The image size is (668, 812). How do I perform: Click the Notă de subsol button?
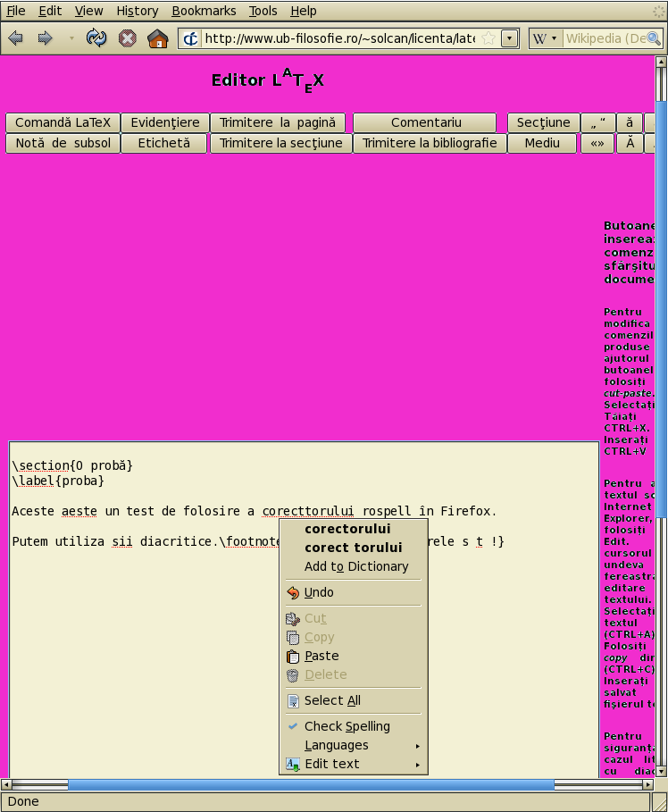[63, 144]
